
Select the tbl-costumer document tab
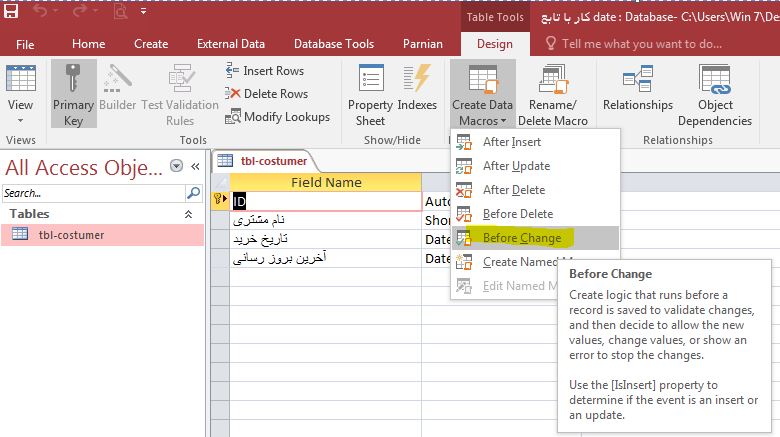[x=264, y=161]
